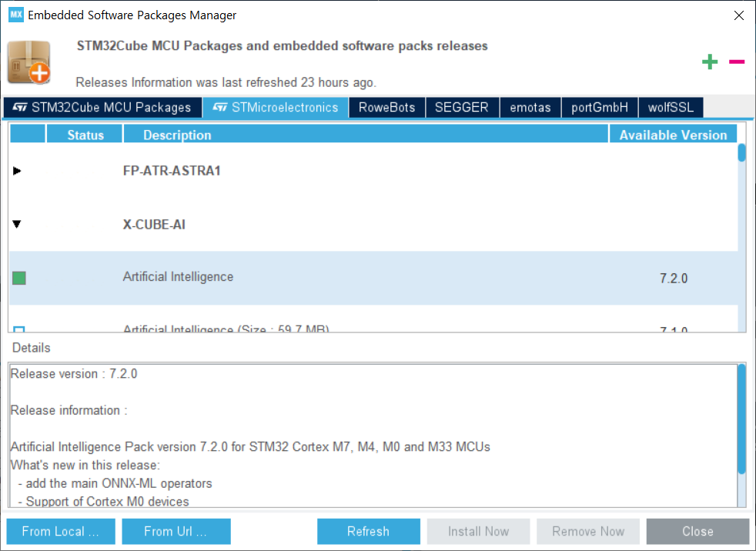
Task: Open the STMicroelectronics tab
Action: (x=276, y=107)
